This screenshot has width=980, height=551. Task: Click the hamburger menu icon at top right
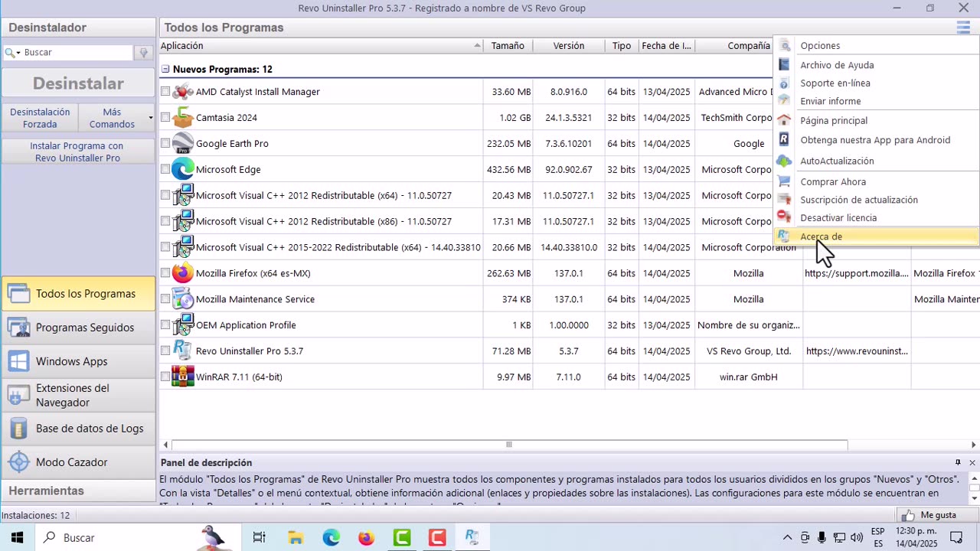[x=963, y=28]
